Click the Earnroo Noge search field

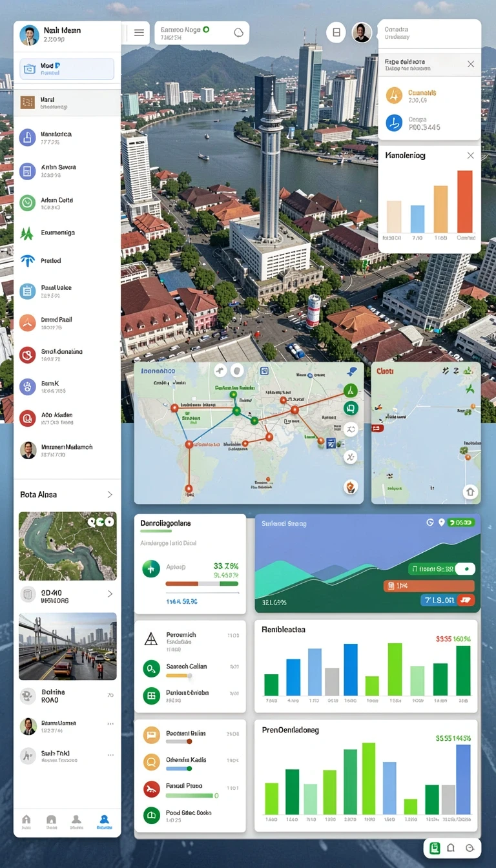coord(201,33)
